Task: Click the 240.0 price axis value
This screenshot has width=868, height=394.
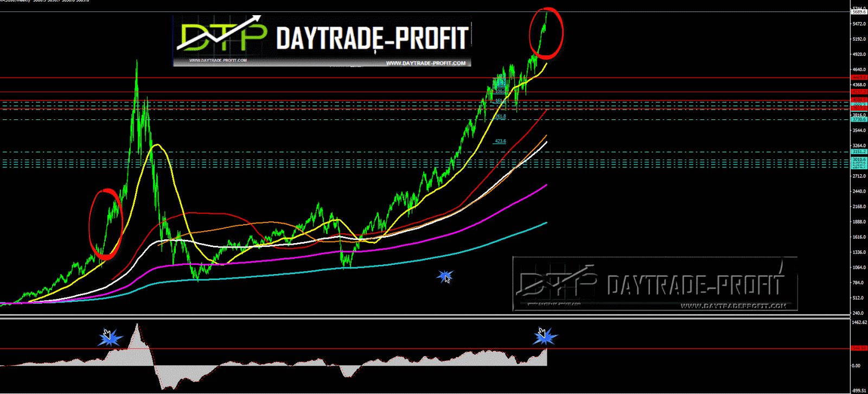Action: coord(859,313)
